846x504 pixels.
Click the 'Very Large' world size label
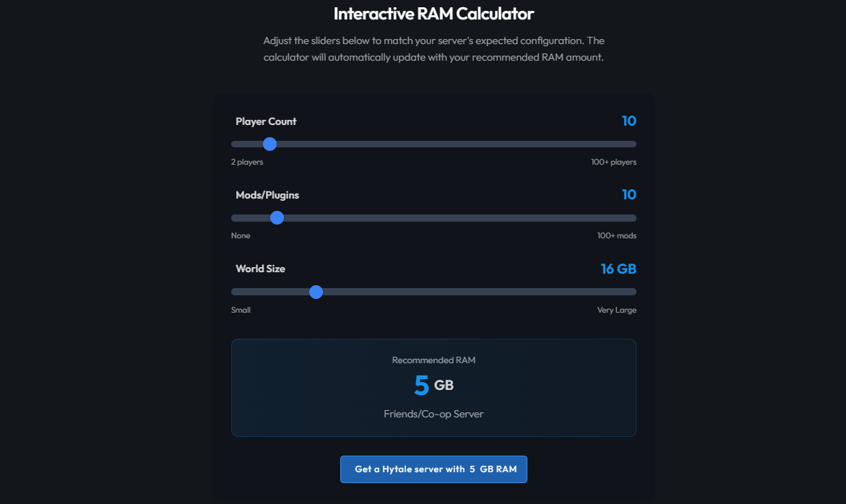616,310
